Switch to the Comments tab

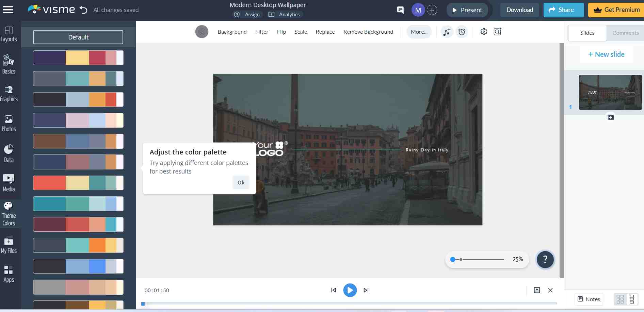[x=625, y=33]
